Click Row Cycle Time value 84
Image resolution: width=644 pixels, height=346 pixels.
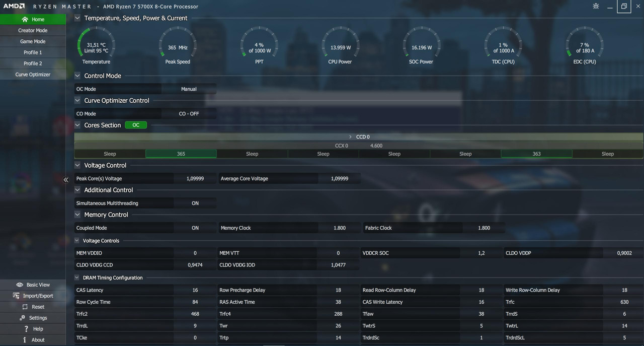click(x=195, y=302)
